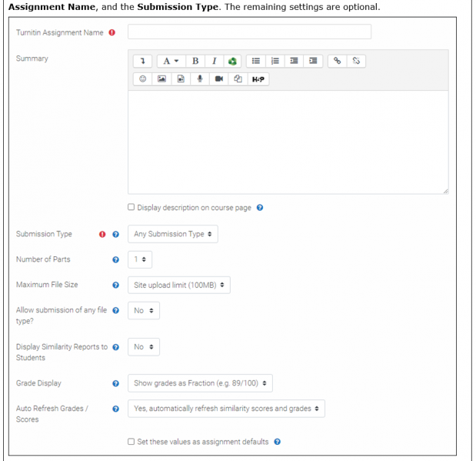
Task: Outdent the selected text
Action: click(294, 61)
